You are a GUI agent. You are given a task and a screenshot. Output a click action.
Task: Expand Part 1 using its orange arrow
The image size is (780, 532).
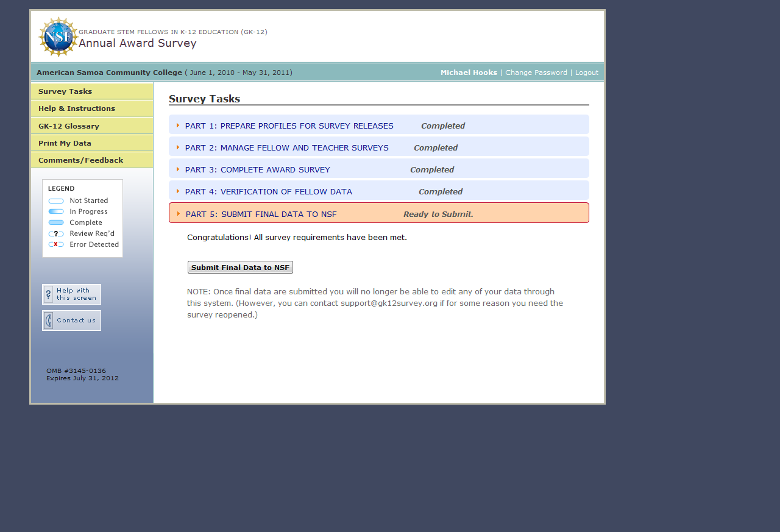(x=178, y=126)
